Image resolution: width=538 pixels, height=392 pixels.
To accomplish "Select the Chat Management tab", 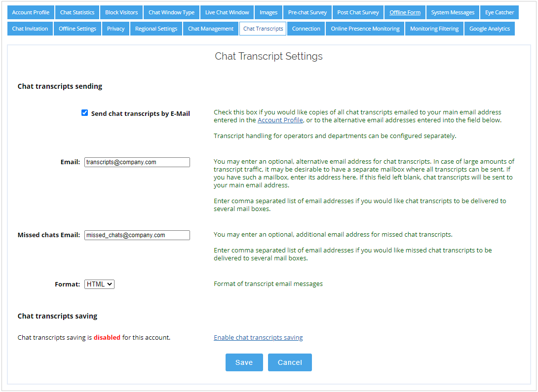I will point(211,29).
